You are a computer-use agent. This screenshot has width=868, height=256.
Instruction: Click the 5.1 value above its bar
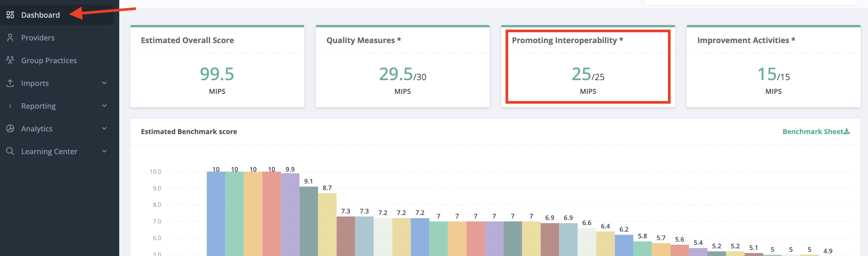754,248
